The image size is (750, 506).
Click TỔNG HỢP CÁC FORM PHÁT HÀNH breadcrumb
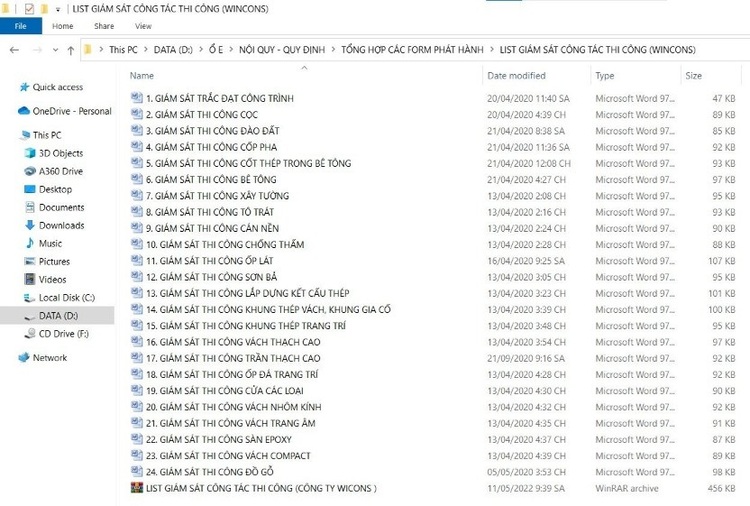pos(412,50)
